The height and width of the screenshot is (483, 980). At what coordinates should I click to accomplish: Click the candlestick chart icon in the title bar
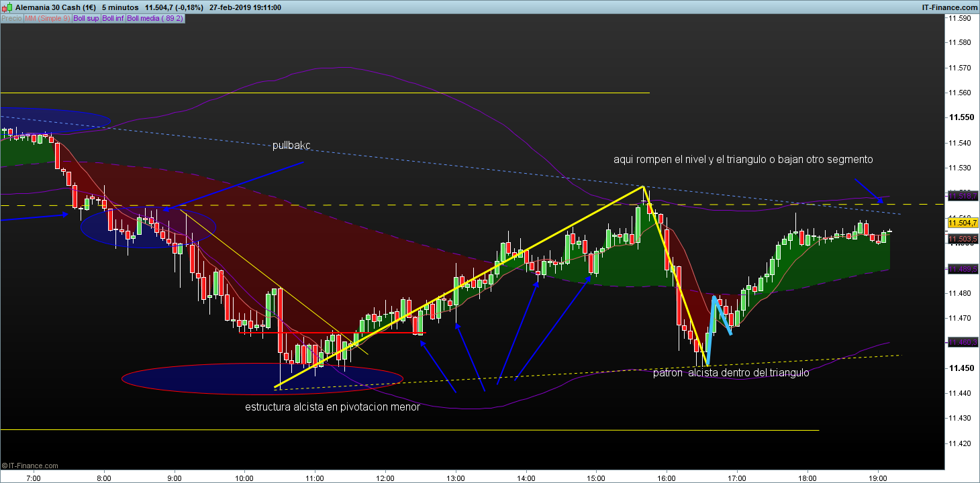pos(7,7)
